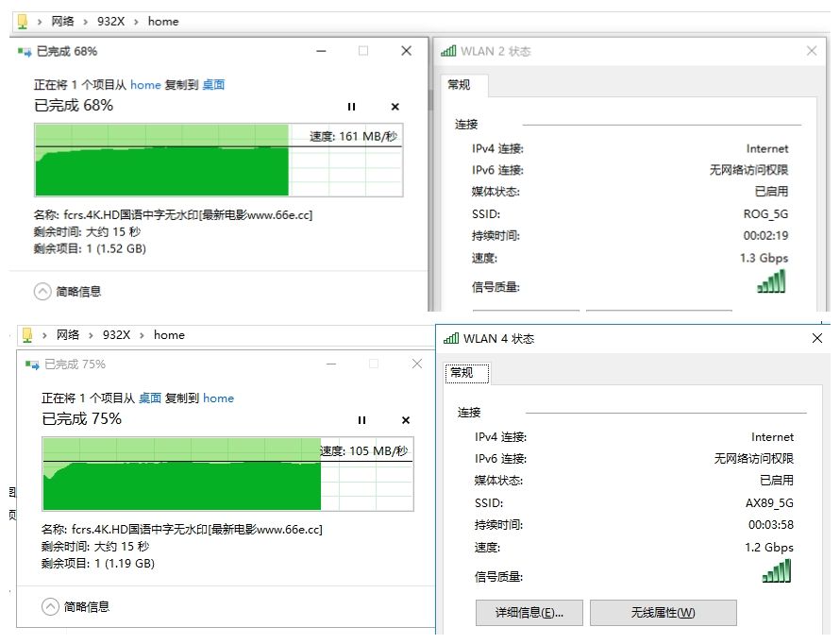Click the 1.2 Gbps speed value
The image size is (840, 644).
coord(769,548)
